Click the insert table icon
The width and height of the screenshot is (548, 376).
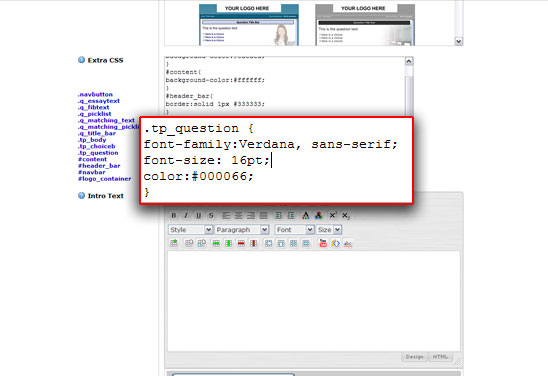pyautogui.click(x=174, y=243)
